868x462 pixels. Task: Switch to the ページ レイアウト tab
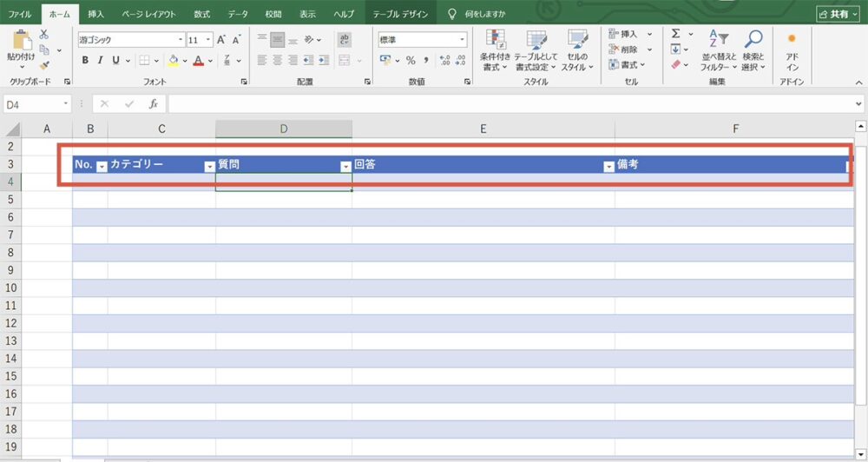pyautogui.click(x=148, y=14)
